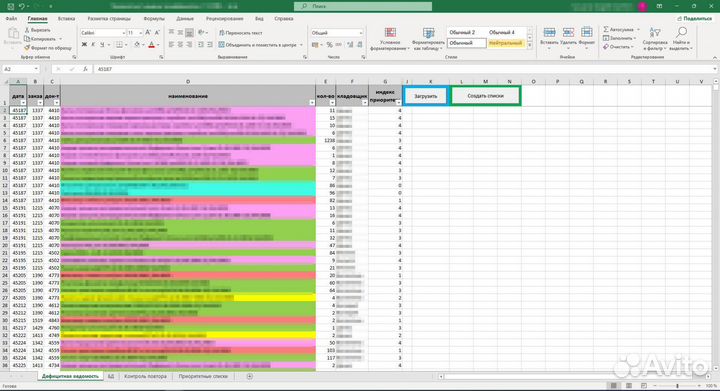The image size is (720, 391).
Task: Open Conditional Formatting (Условное форматирование)
Action: point(390,39)
